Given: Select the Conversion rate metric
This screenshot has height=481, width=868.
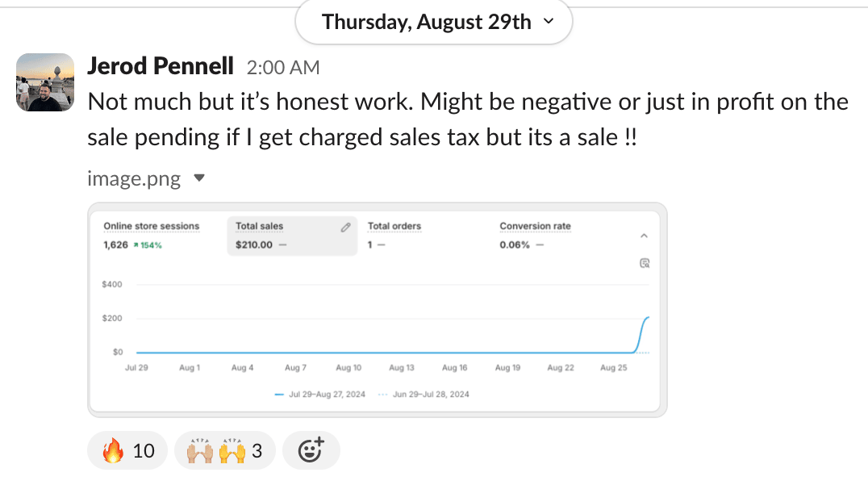Looking at the screenshot, I should click(x=535, y=226).
